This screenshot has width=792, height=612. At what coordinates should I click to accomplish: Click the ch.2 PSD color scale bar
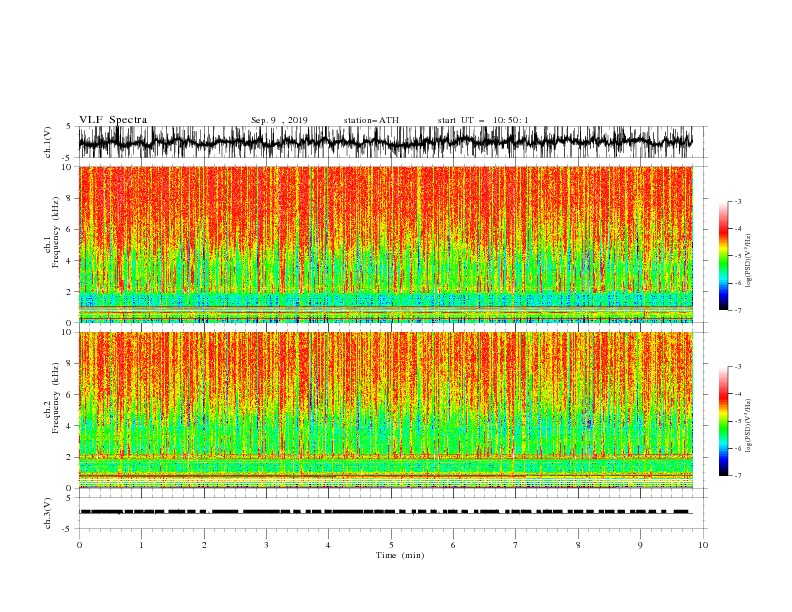tap(723, 421)
